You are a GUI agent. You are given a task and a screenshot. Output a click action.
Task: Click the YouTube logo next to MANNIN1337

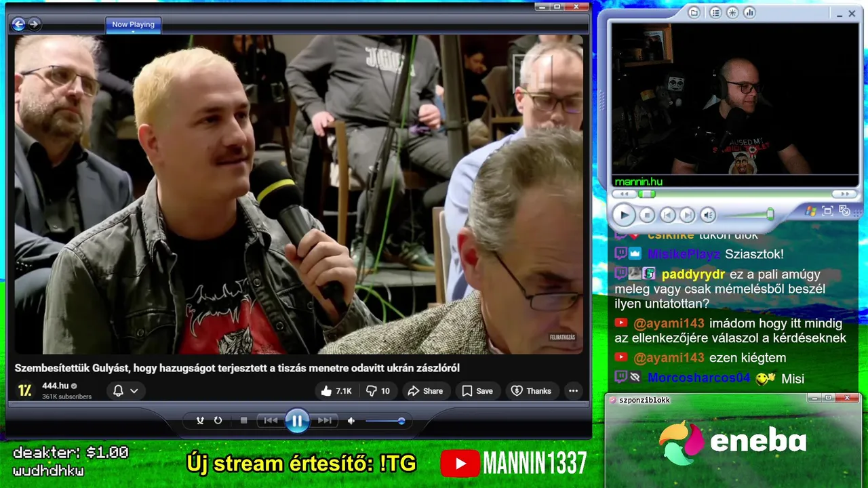point(460,464)
